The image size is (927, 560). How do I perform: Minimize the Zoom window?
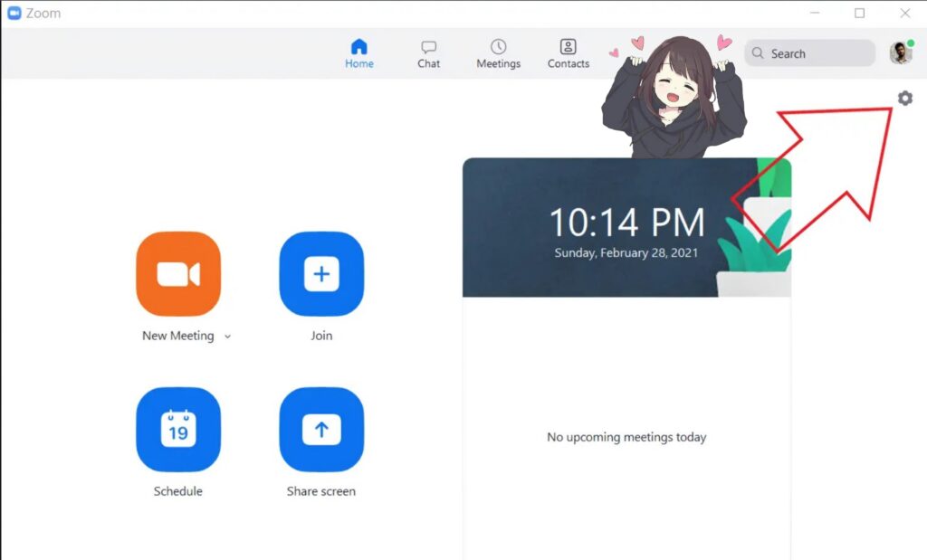[815, 13]
